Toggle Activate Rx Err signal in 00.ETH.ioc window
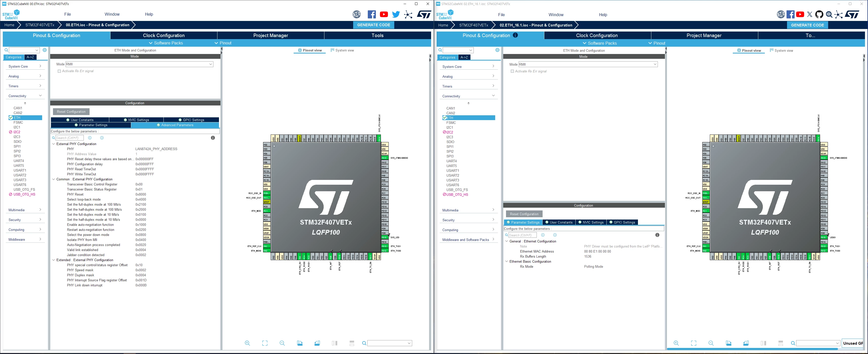The height and width of the screenshot is (354, 868). [59, 71]
